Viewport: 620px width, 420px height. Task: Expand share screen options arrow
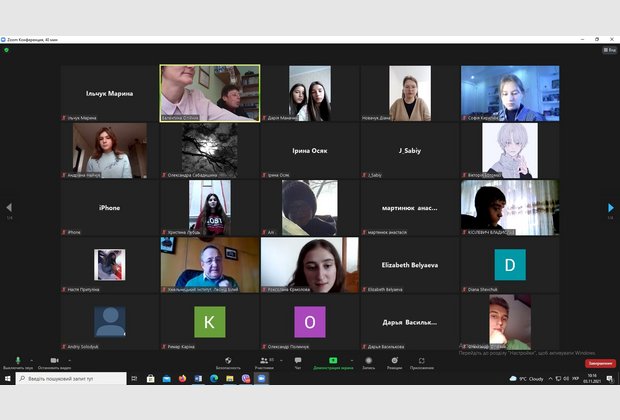pyautogui.click(x=352, y=360)
